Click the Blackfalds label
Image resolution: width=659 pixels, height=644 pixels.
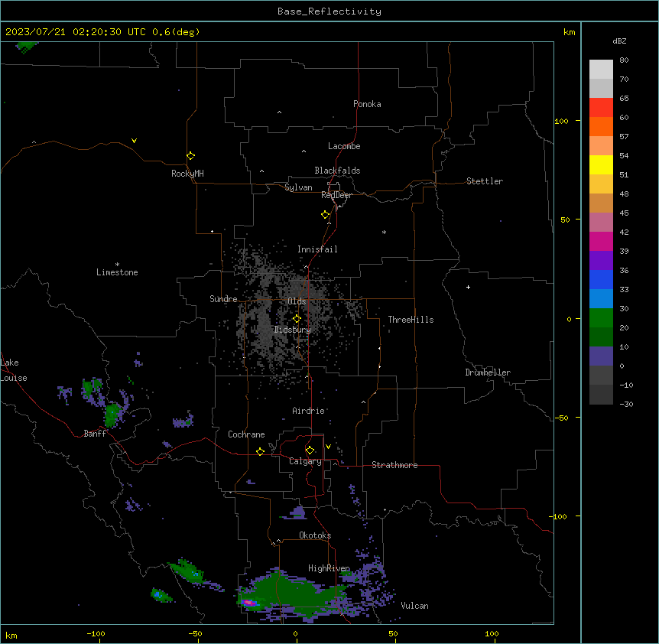coord(337,171)
